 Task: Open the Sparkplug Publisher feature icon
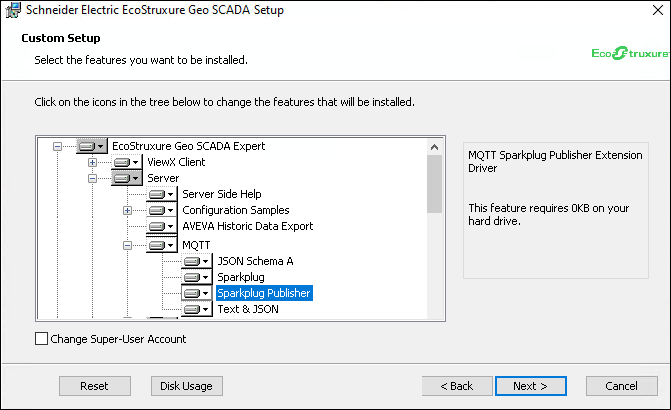pyautogui.click(x=196, y=293)
